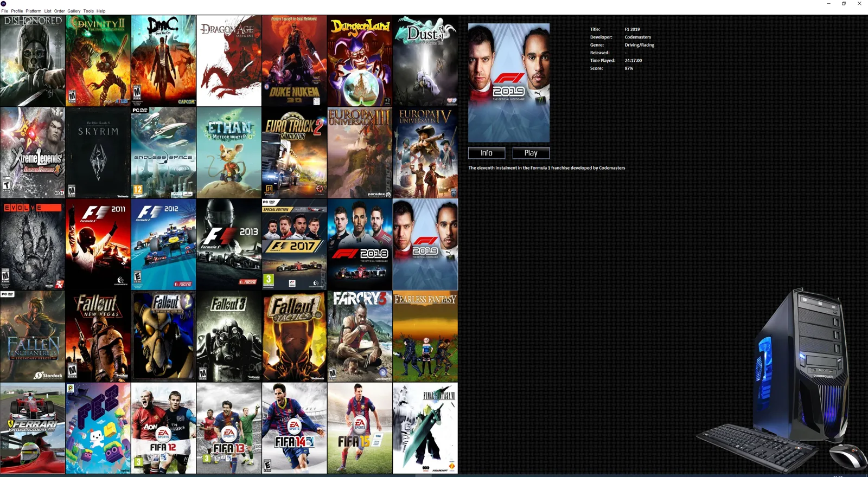Click the game description text
This screenshot has width=868, height=477.
[547, 168]
